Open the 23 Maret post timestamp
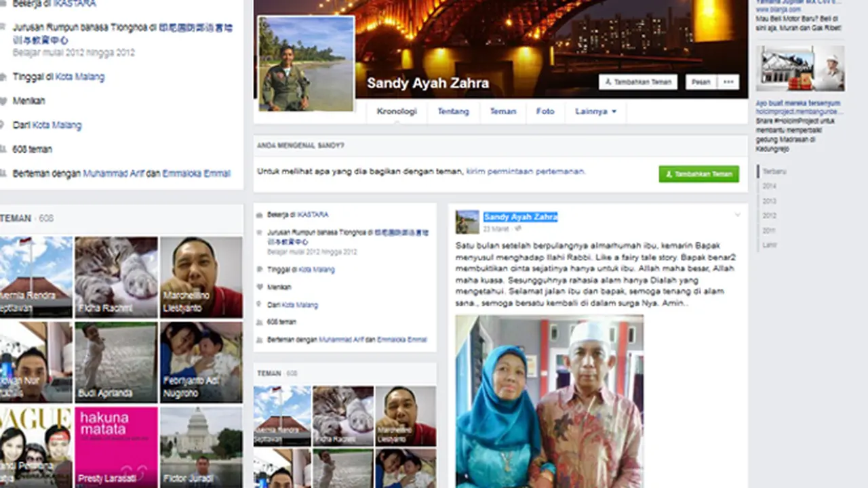 coord(495,229)
